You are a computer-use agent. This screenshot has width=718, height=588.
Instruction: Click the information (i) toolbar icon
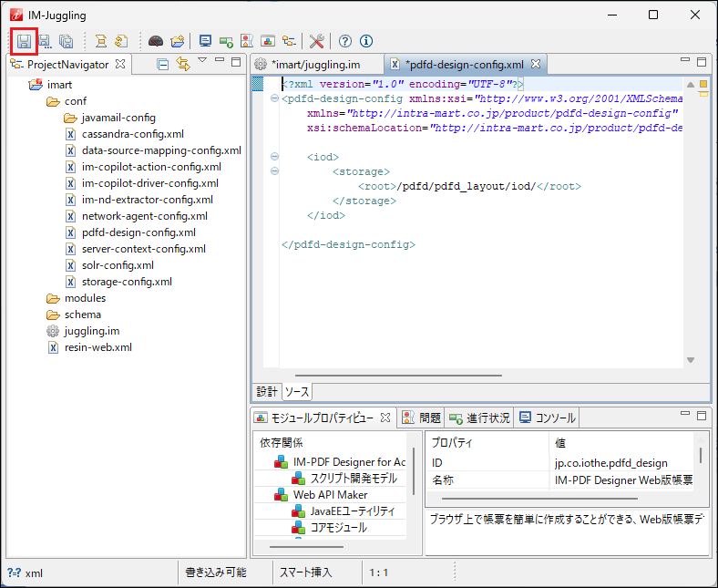coord(366,41)
